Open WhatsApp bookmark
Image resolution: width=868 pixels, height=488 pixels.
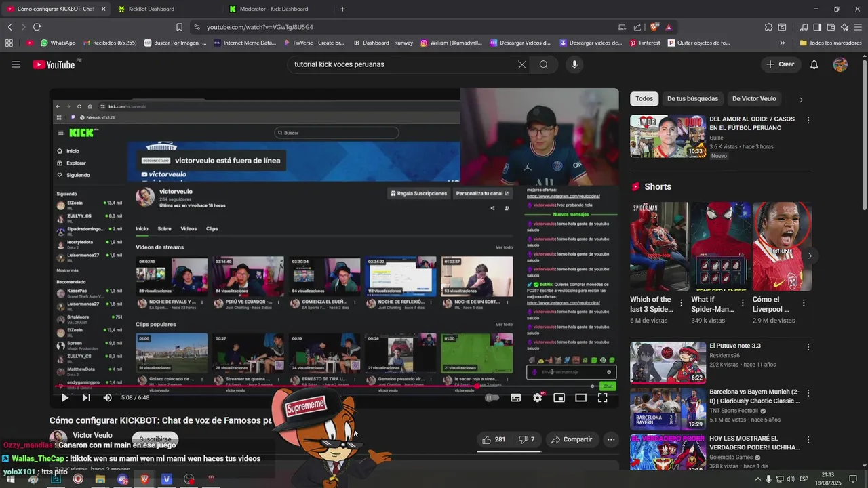click(58, 43)
